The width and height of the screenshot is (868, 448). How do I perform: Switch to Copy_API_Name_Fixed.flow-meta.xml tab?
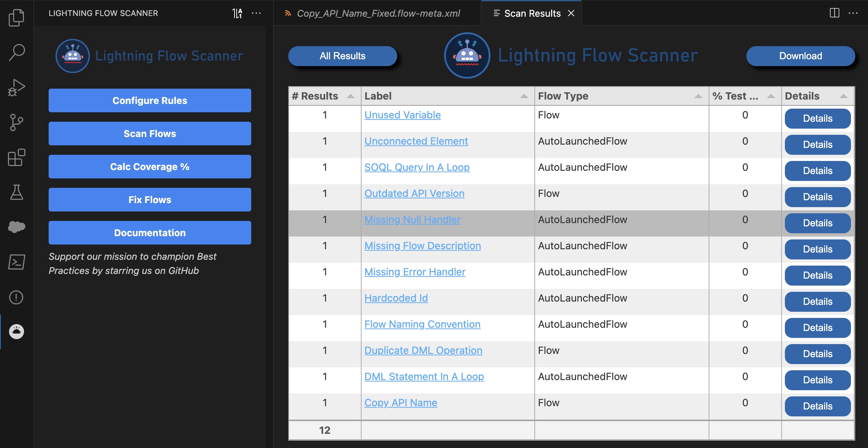(x=378, y=13)
